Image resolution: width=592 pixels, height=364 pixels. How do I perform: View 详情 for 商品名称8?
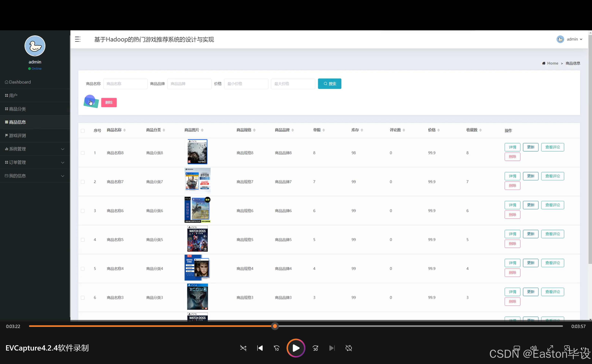(512, 147)
